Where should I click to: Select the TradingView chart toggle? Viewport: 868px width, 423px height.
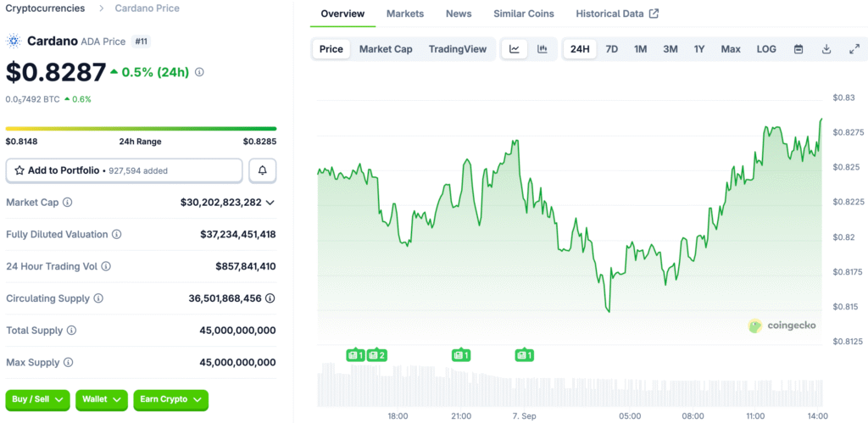tap(458, 49)
